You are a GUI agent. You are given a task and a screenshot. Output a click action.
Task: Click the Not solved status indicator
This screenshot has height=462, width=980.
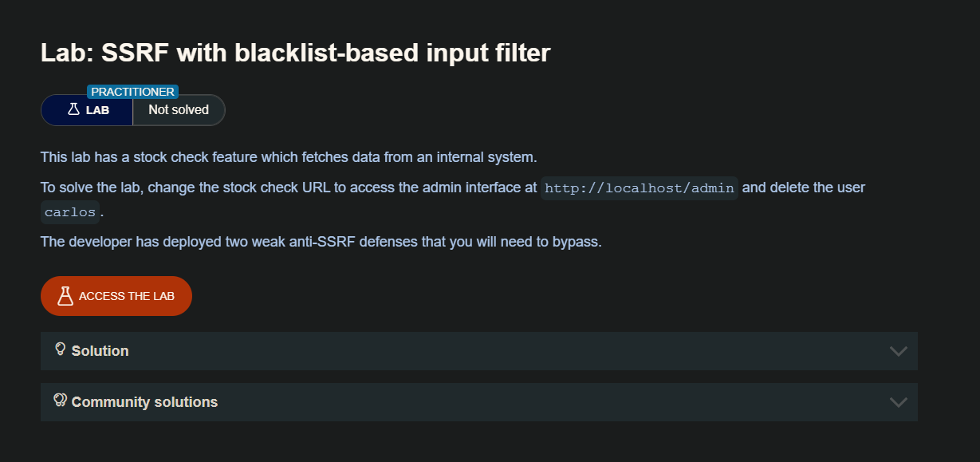[179, 110]
